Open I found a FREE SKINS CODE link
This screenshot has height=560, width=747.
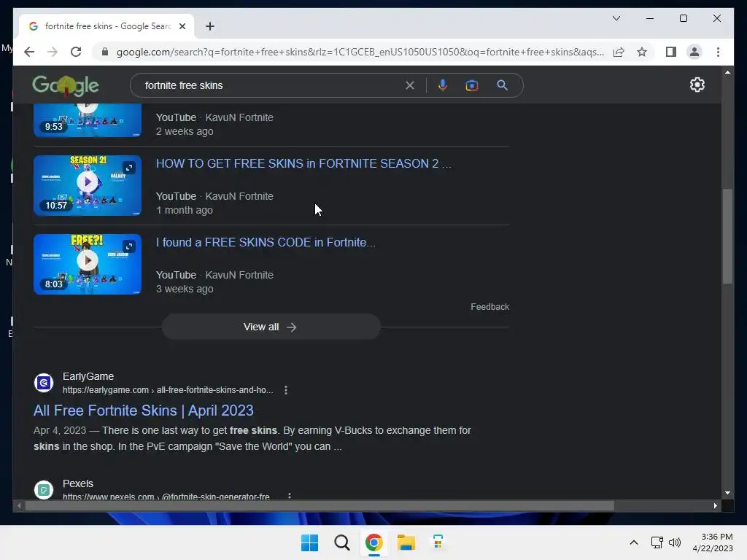[266, 242]
